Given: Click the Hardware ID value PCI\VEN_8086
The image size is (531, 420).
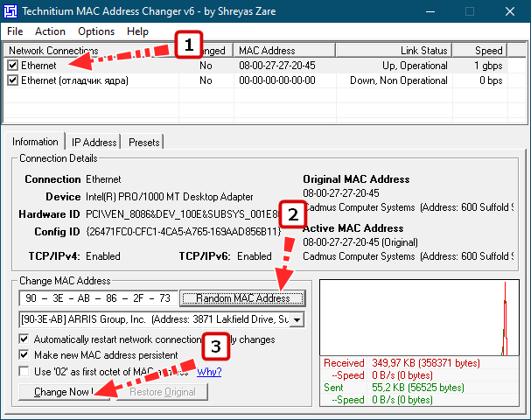Looking at the screenshot, I should [182, 214].
